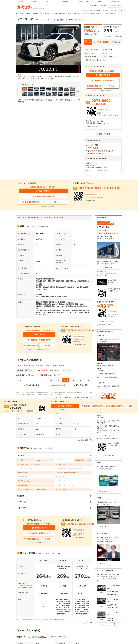Open the 画像カテゴリ dropdown showing すべて

point(43,84)
